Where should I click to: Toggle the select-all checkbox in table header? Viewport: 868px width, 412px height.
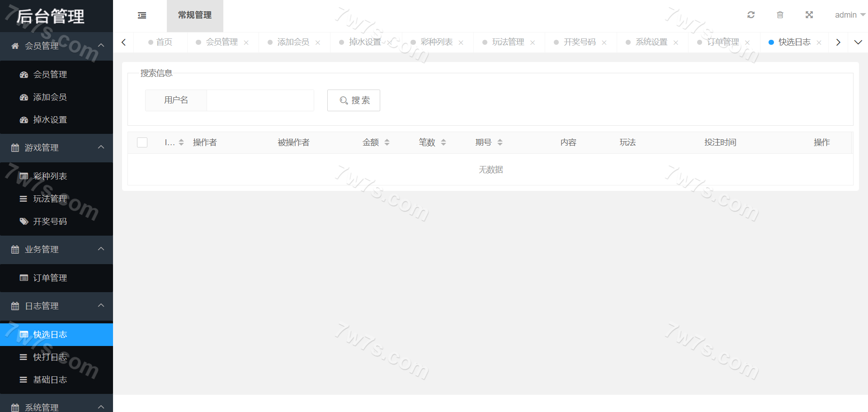point(142,142)
